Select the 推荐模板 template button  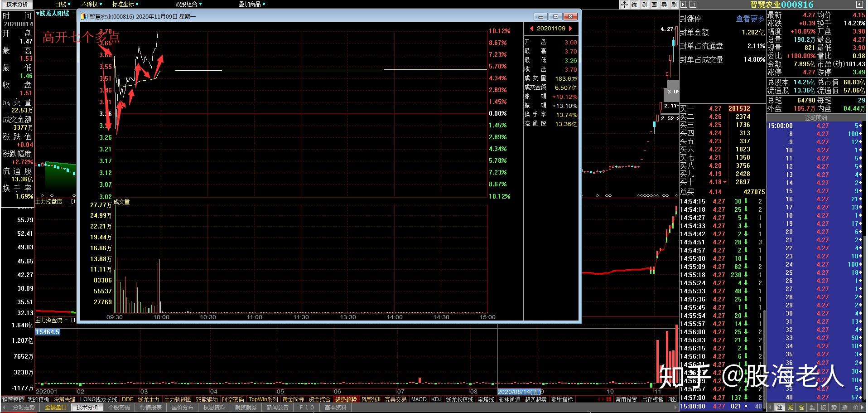pyautogui.click(x=13, y=399)
